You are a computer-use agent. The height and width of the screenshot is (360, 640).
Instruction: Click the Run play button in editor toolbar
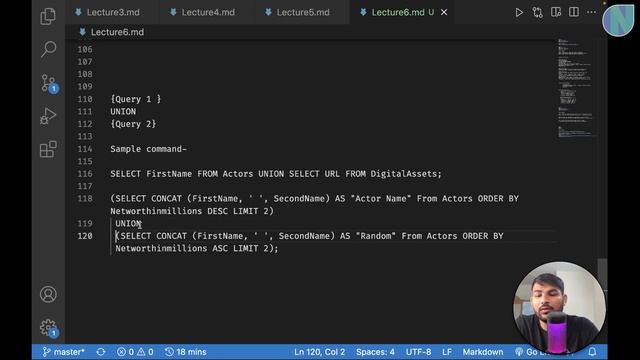(x=519, y=13)
